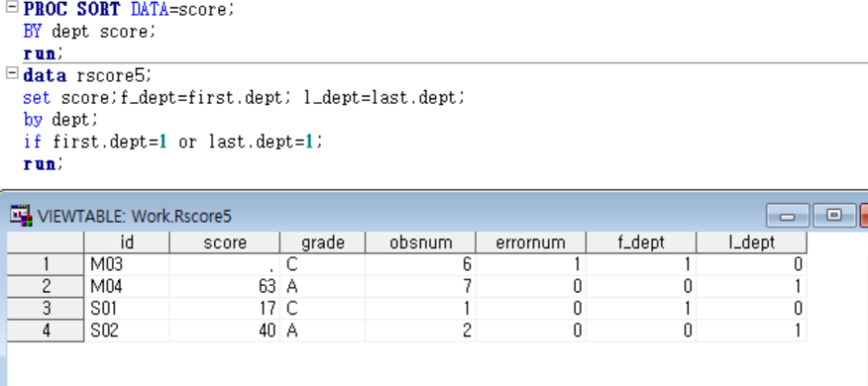Viewport: 868px width, 386px height.
Task: Click the 'by dept;' code line
Action: click(x=61, y=120)
